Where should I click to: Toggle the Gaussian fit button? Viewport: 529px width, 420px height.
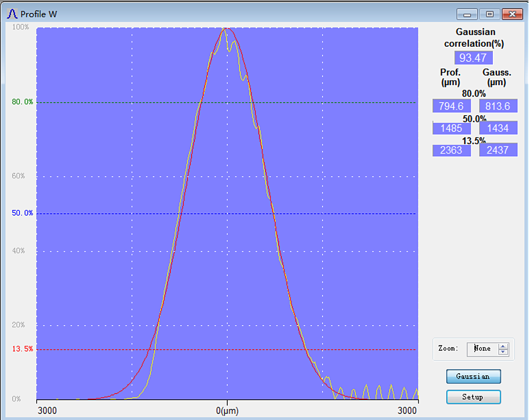(x=473, y=377)
